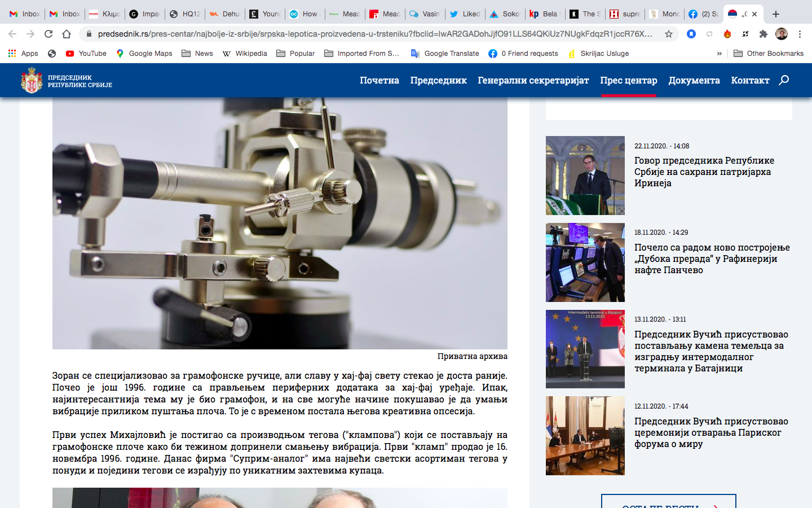Open the browser home page icon
This screenshot has height=508, width=812.
click(67, 34)
